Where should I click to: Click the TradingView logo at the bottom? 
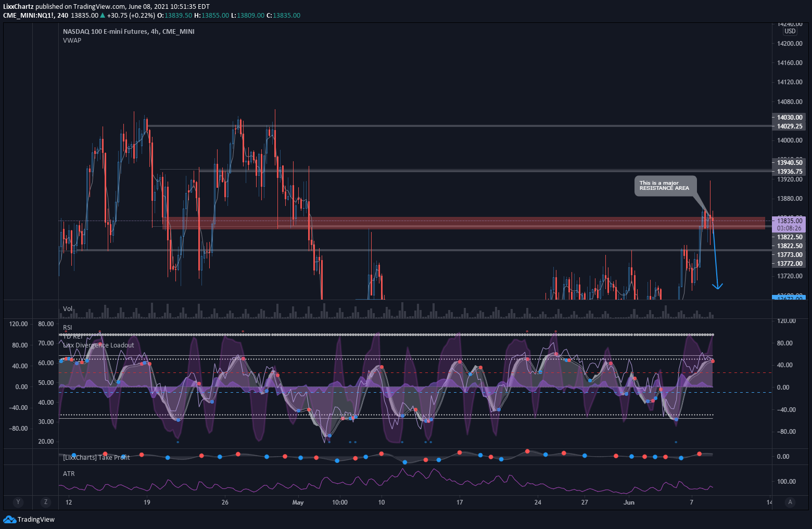point(29,519)
